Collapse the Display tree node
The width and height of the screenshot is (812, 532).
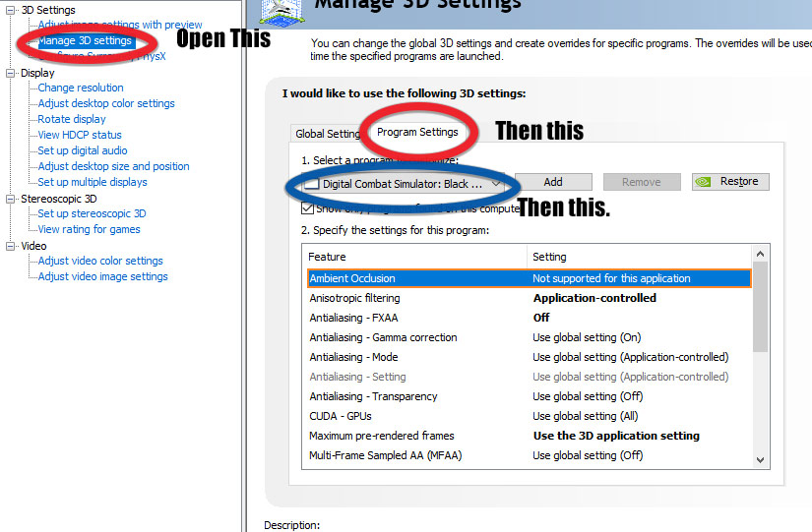tap(10, 73)
